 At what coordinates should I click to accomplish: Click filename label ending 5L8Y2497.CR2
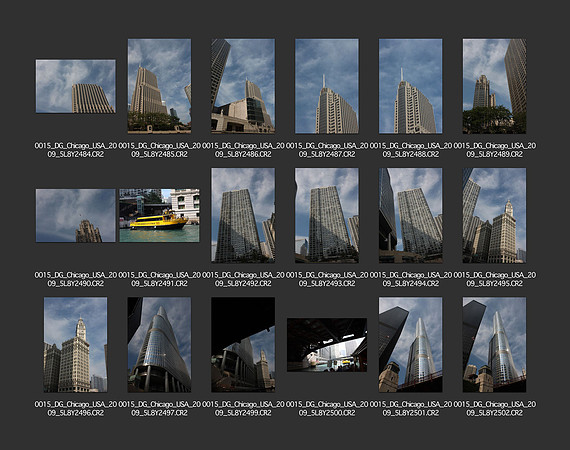pyautogui.click(x=159, y=408)
